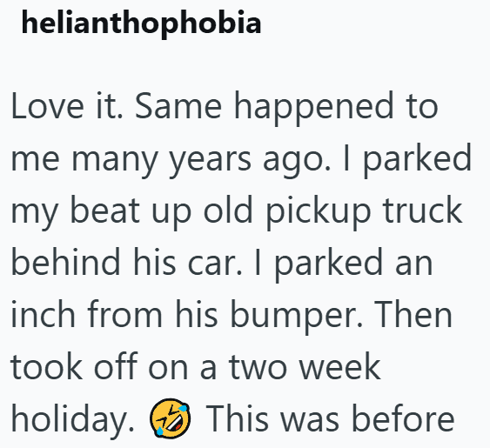Click the word "week" in sixth line
This screenshot has width=490, height=448.
pos(340,365)
